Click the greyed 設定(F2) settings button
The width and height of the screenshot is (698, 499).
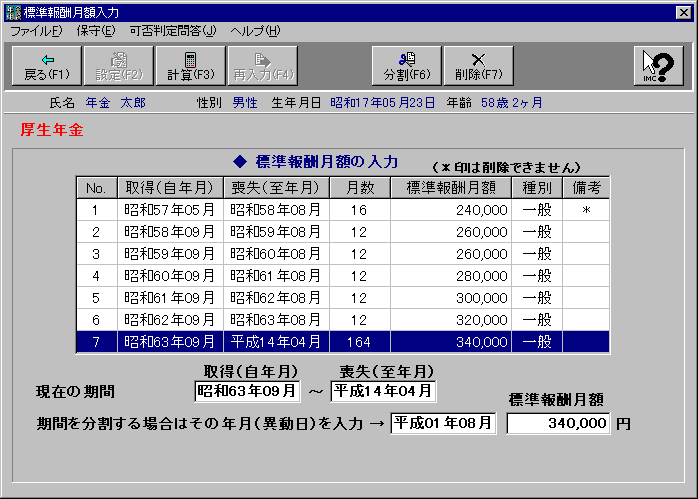119,66
